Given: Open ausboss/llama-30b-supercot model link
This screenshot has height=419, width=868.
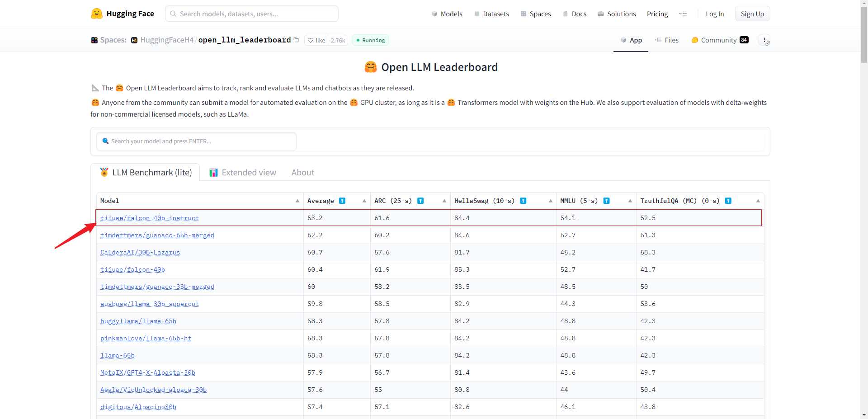Looking at the screenshot, I should pyautogui.click(x=150, y=304).
